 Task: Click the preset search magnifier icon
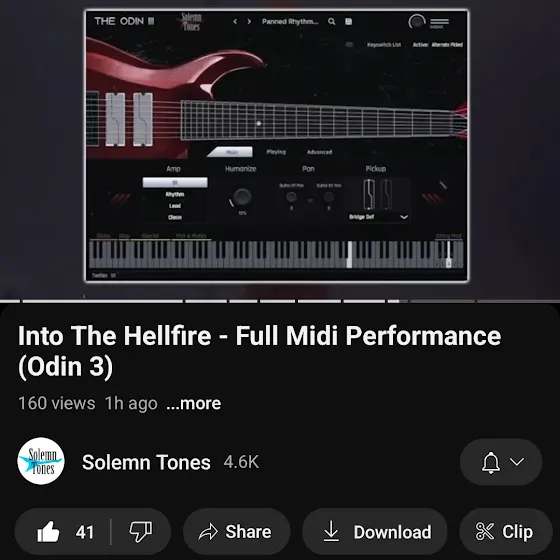coord(332,21)
